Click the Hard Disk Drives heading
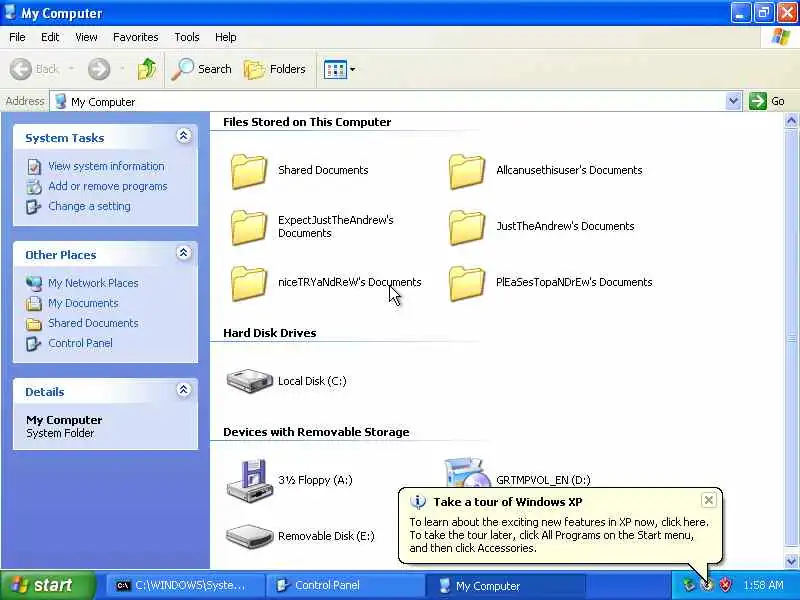The image size is (800, 600). pos(269,333)
